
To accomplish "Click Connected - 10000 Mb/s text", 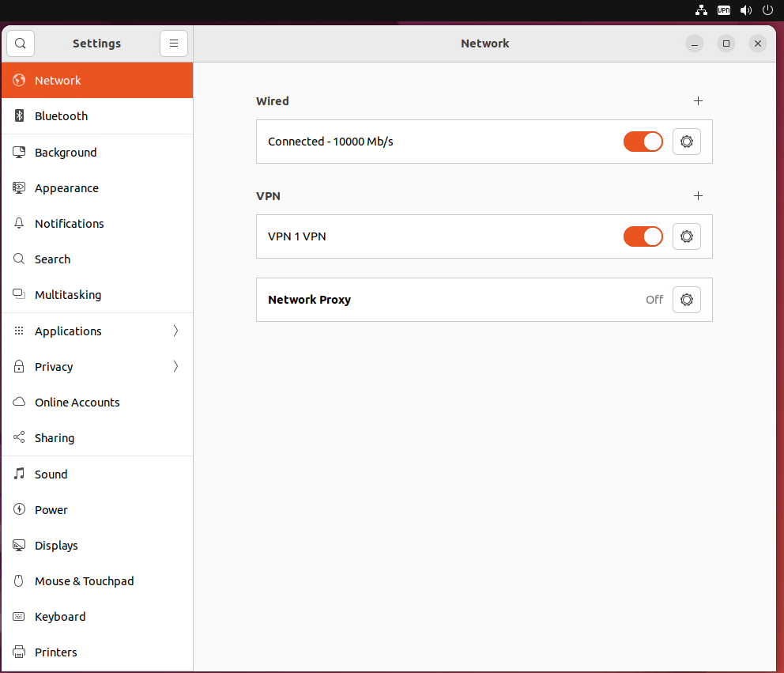I will pos(330,142).
